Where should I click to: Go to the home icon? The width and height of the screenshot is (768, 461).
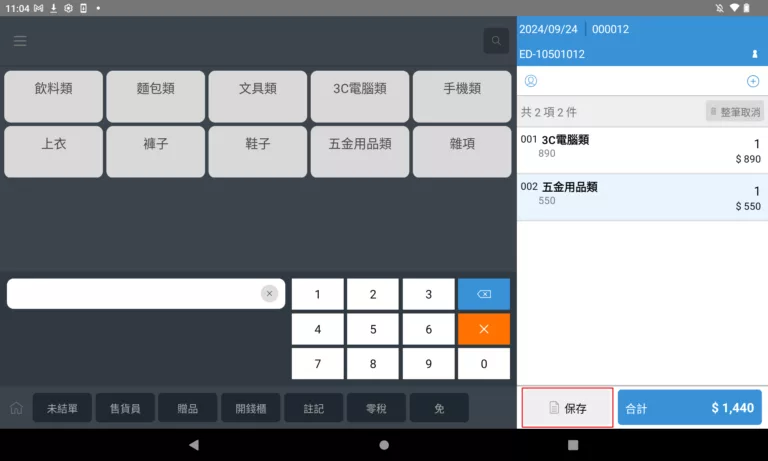(16, 408)
